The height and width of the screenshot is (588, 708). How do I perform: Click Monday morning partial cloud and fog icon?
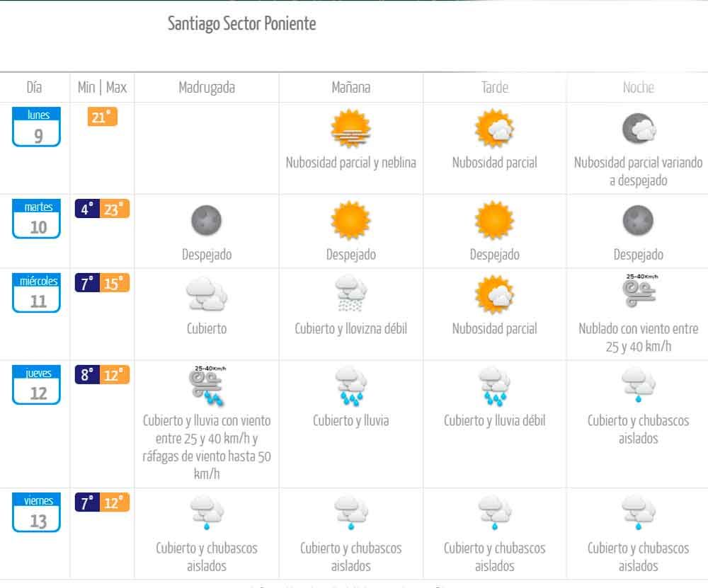pyautogui.click(x=350, y=129)
